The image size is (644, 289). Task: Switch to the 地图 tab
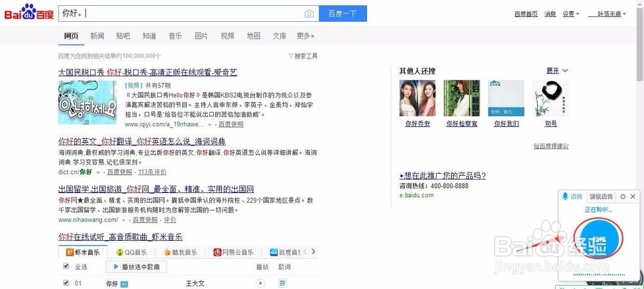point(253,36)
